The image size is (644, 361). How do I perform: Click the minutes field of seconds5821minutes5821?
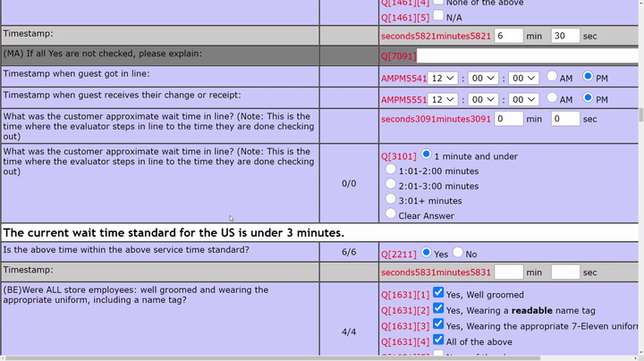click(508, 36)
